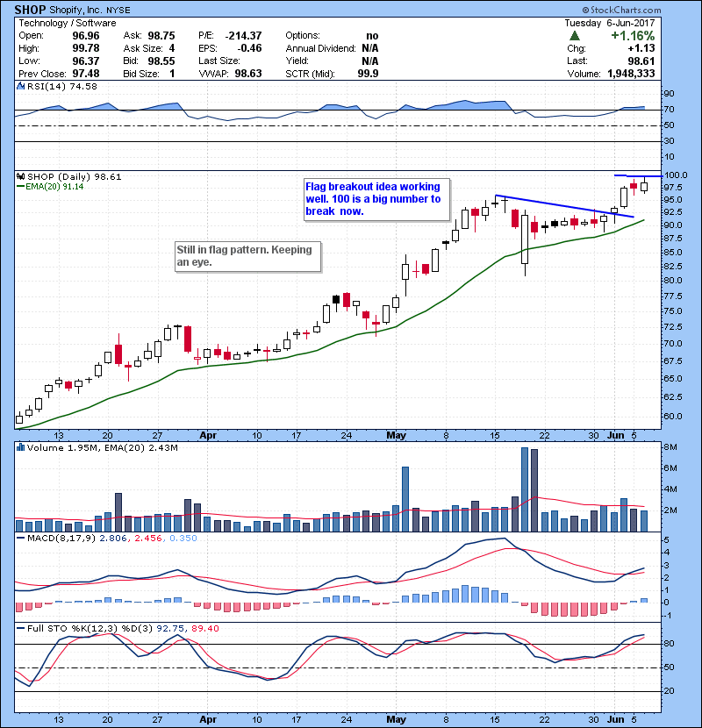
Task: Click the SCTR (Mid) value 99.9
Action: point(368,74)
